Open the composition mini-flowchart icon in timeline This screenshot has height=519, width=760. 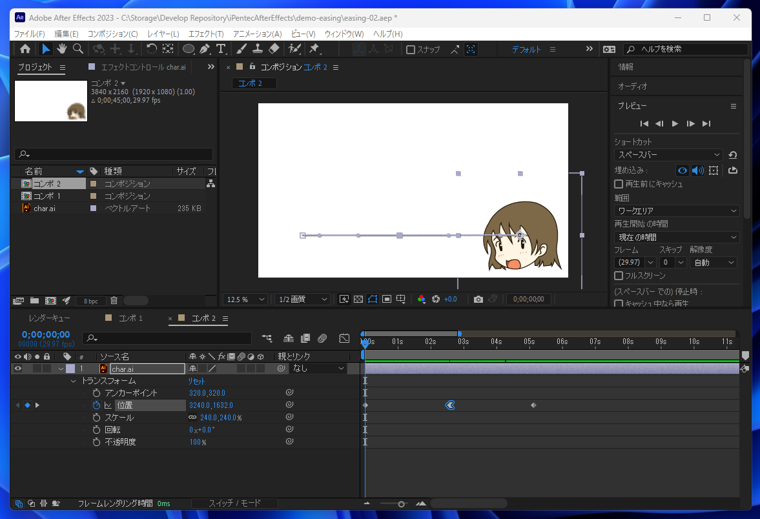[267, 338]
